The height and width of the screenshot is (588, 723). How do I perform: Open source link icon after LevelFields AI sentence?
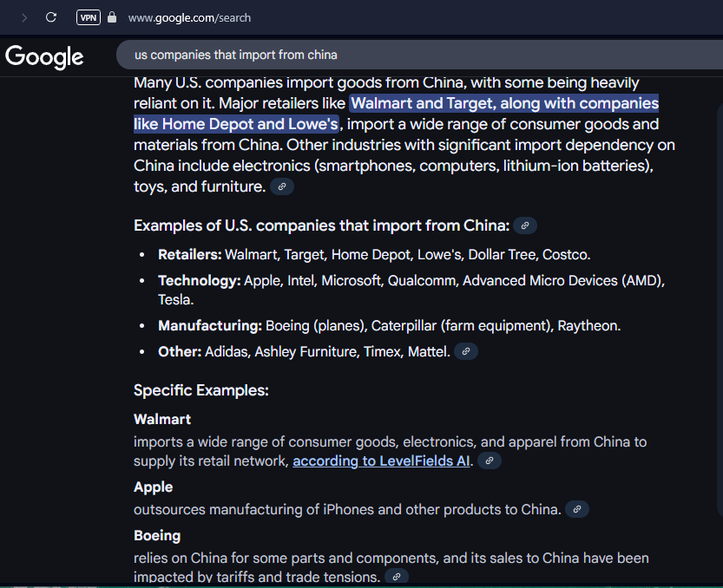click(x=490, y=461)
